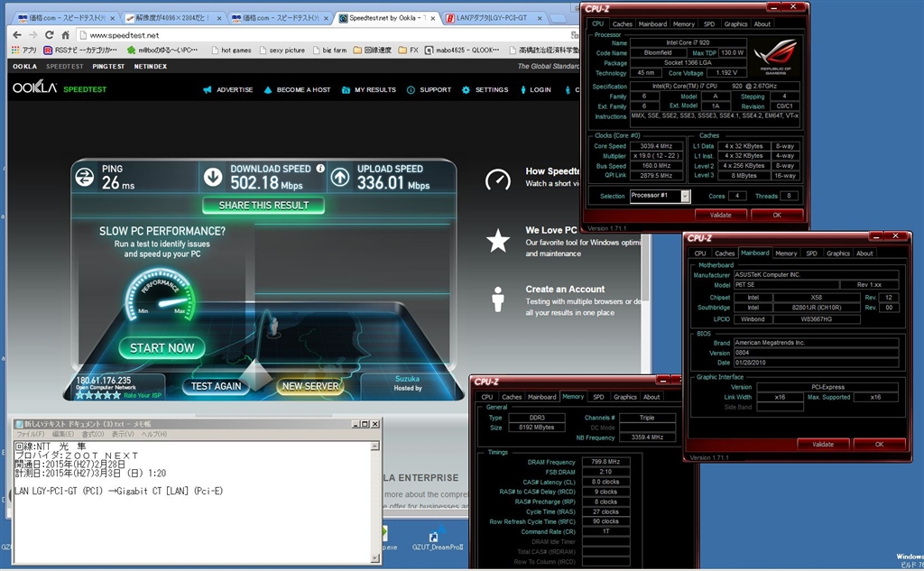Click the P6T SE model field
Image resolution: width=924 pixels, height=571 pixels.
(x=786, y=285)
